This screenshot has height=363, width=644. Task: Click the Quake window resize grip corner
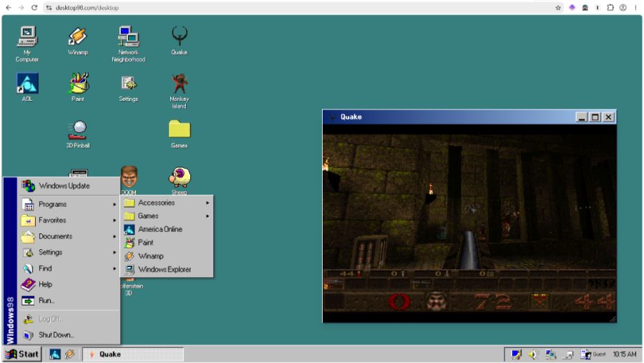tap(613, 319)
